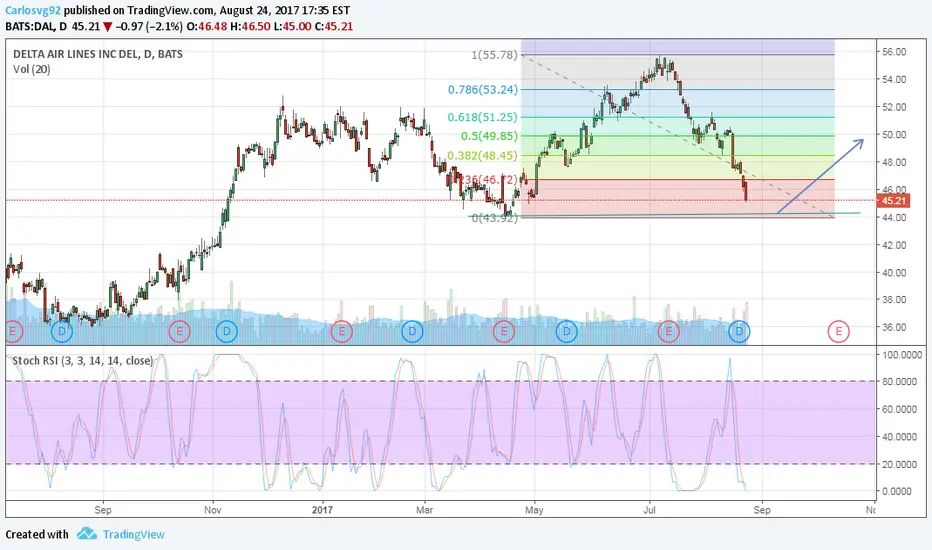Viewport: 932px width, 550px height.
Task: Select the Fibonacci 0.5(49.85) level label
Action: 489,136
